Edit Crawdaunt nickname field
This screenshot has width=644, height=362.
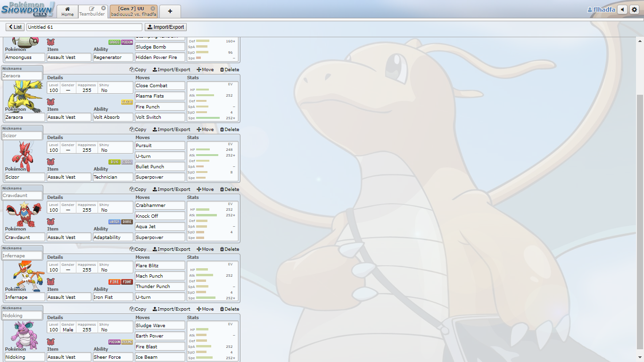coord(22,195)
